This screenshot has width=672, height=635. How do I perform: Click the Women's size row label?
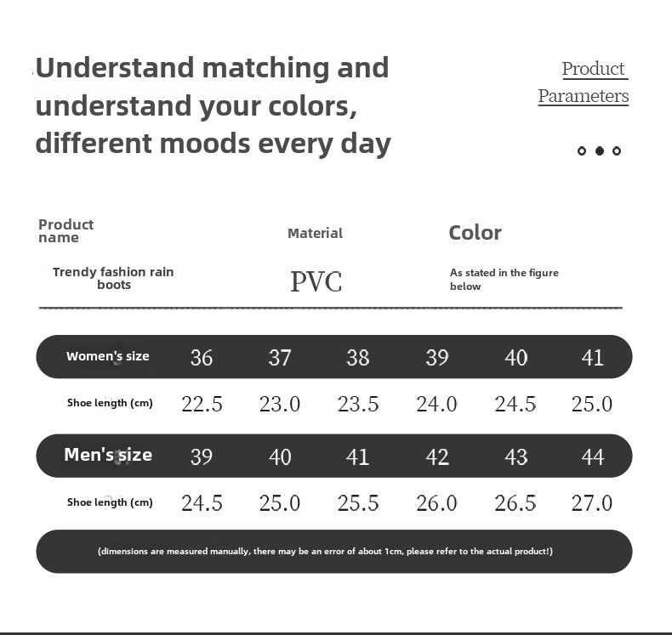(107, 356)
